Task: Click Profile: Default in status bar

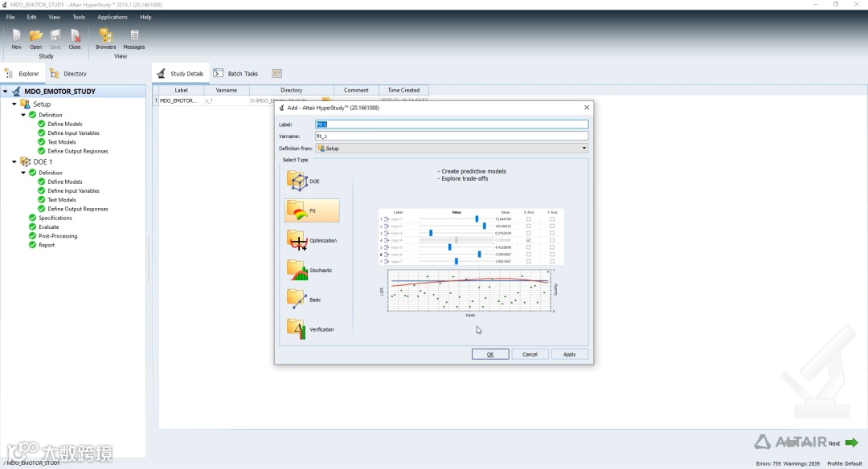Action: pos(844,463)
